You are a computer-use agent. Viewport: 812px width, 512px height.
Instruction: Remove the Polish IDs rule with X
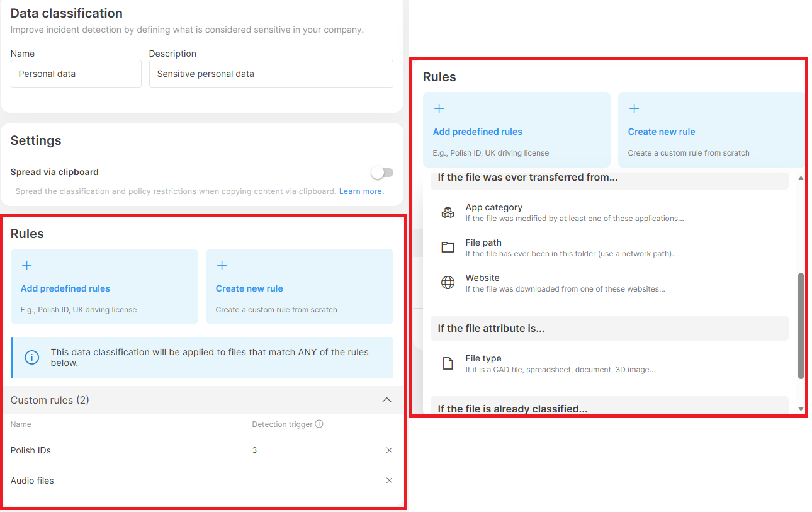pyautogui.click(x=389, y=450)
